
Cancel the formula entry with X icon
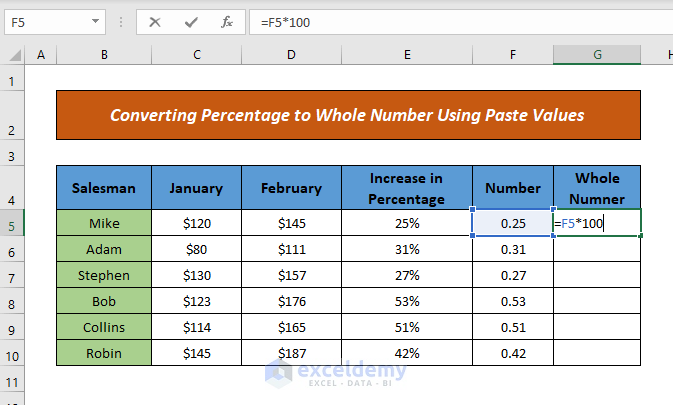coord(155,22)
